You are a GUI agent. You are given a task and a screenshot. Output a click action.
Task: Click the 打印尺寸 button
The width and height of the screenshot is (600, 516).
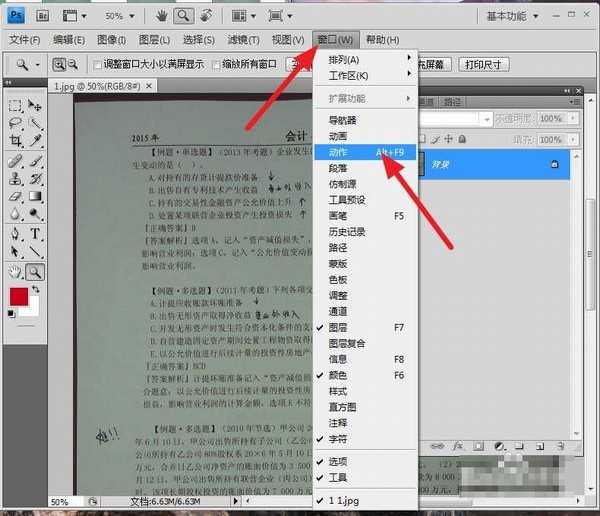point(485,65)
